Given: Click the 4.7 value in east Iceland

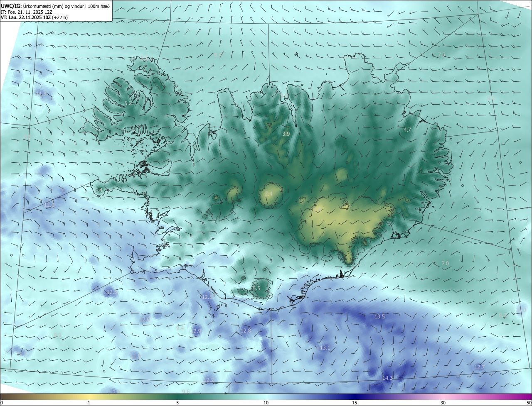Looking at the screenshot, I should point(407,130).
